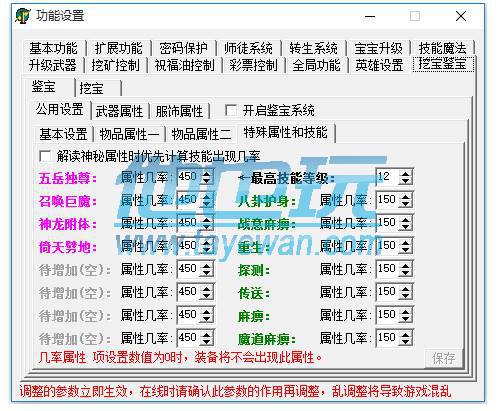Increase 五岳独尊 属性几率 with up arrow
This screenshot has width=499, height=411.
pyautogui.click(x=206, y=173)
